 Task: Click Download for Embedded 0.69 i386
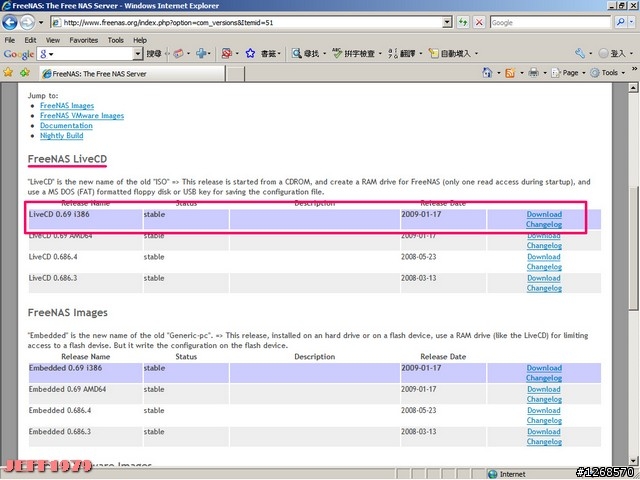(x=544, y=368)
